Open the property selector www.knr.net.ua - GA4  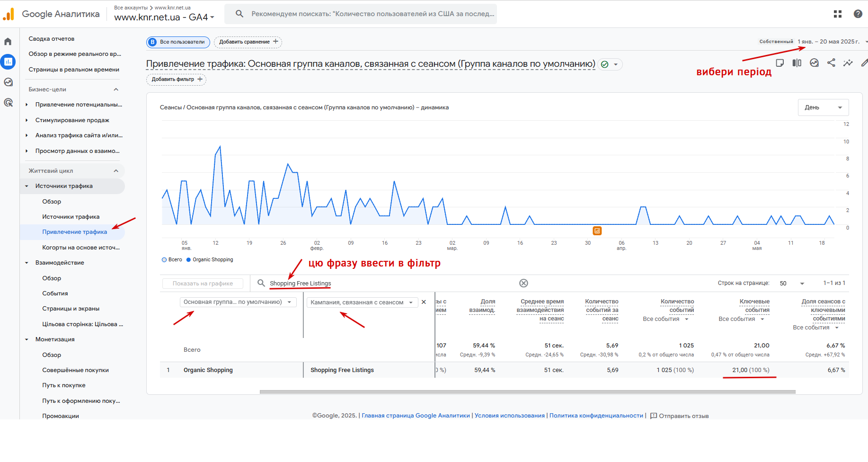point(164,18)
